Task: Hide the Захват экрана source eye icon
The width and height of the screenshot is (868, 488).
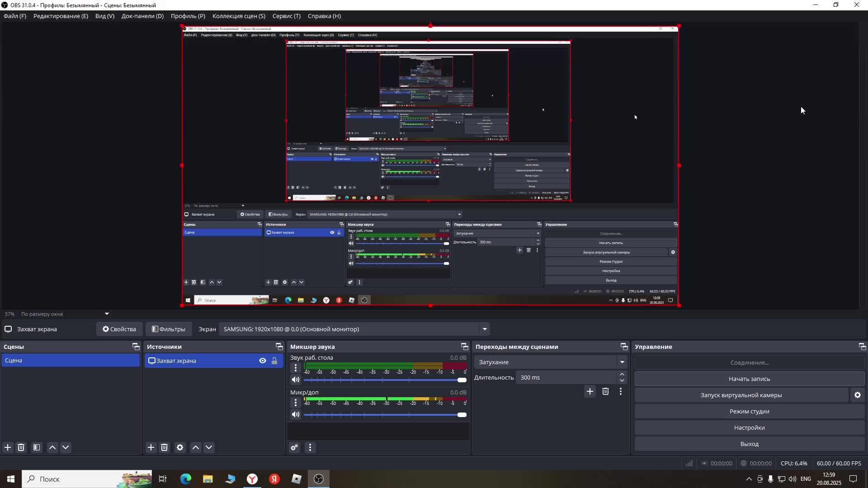Action: pyautogui.click(x=263, y=361)
